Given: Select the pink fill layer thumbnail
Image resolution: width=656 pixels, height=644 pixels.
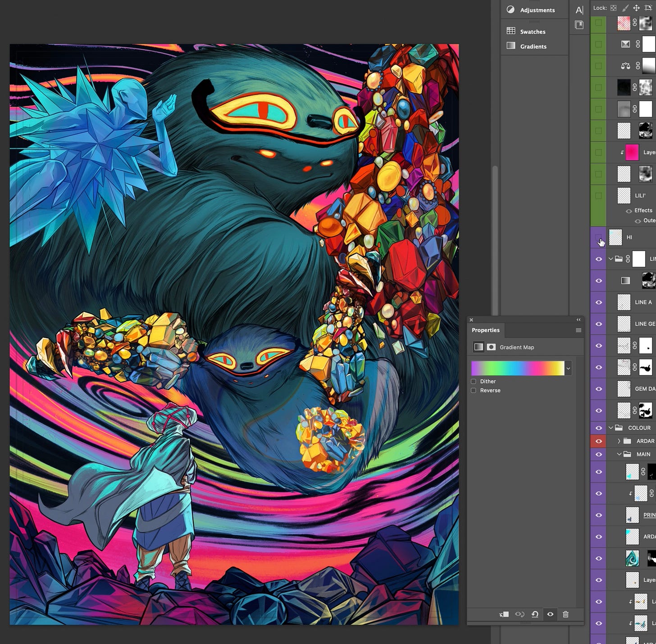Looking at the screenshot, I should [x=632, y=152].
